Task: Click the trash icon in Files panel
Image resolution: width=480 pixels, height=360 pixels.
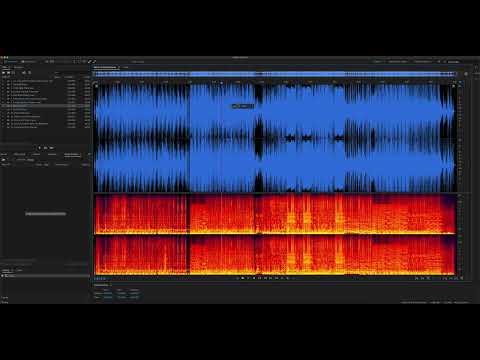Action: [30, 72]
